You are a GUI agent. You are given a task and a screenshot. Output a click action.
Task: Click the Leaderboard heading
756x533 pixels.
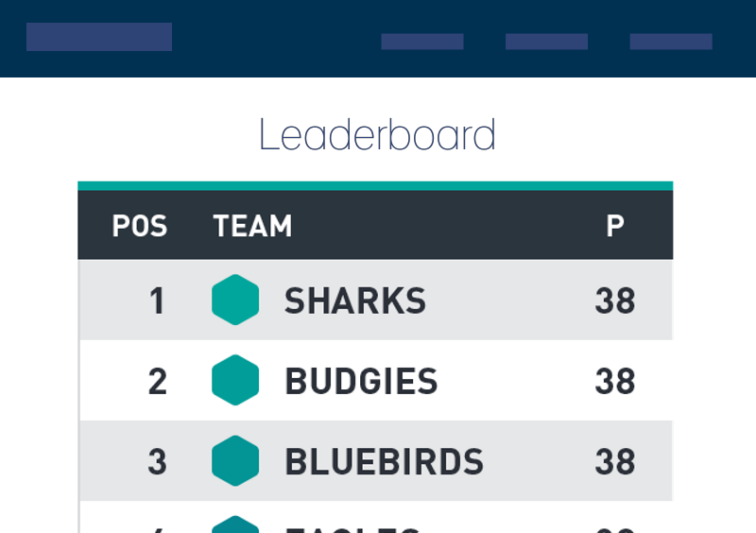coord(377,134)
